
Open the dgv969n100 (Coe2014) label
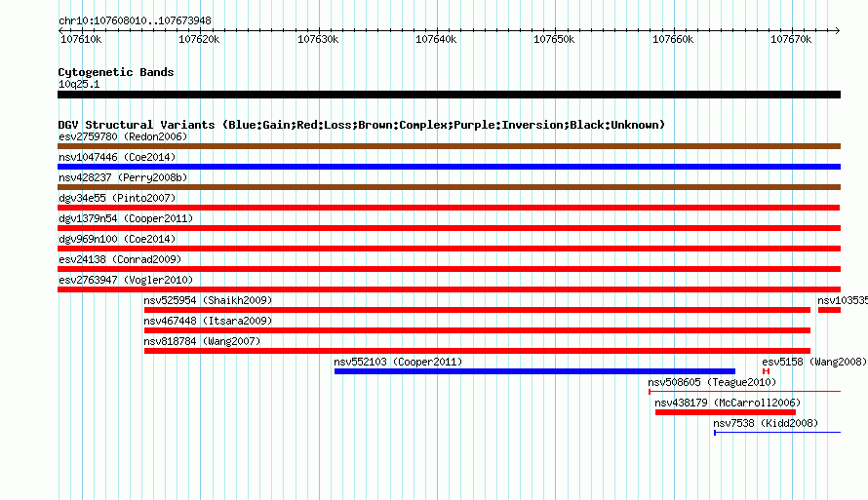tap(117, 239)
